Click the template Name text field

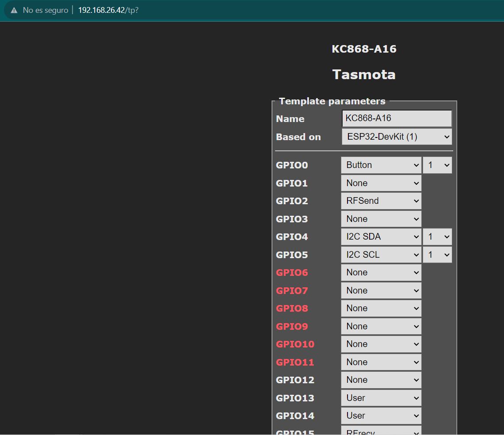coord(397,118)
